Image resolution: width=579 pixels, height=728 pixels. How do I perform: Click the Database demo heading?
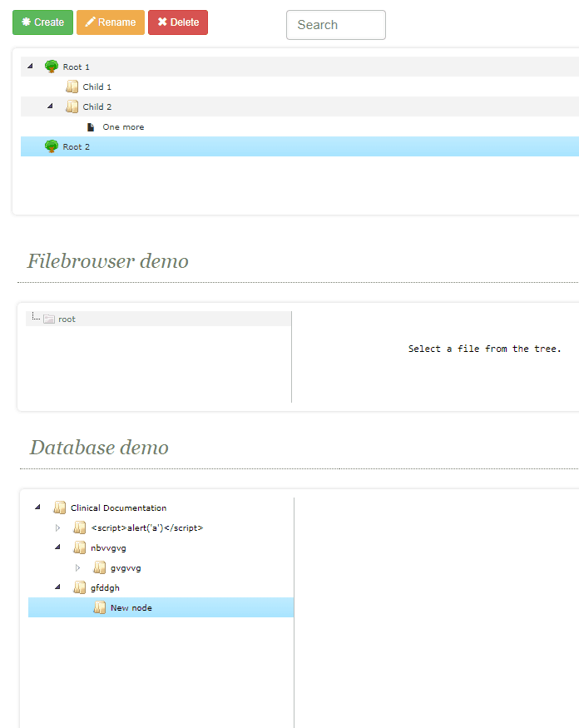point(99,448)
